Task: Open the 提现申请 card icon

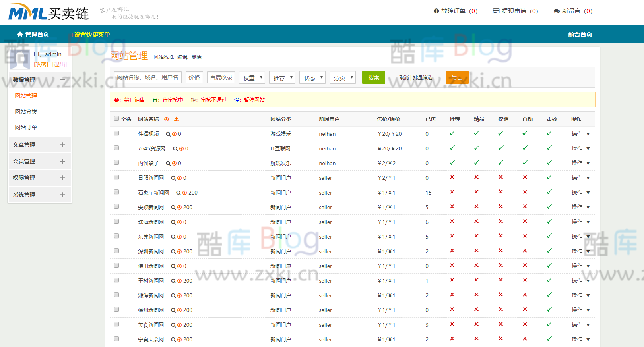Action: [x=496, y=11]
